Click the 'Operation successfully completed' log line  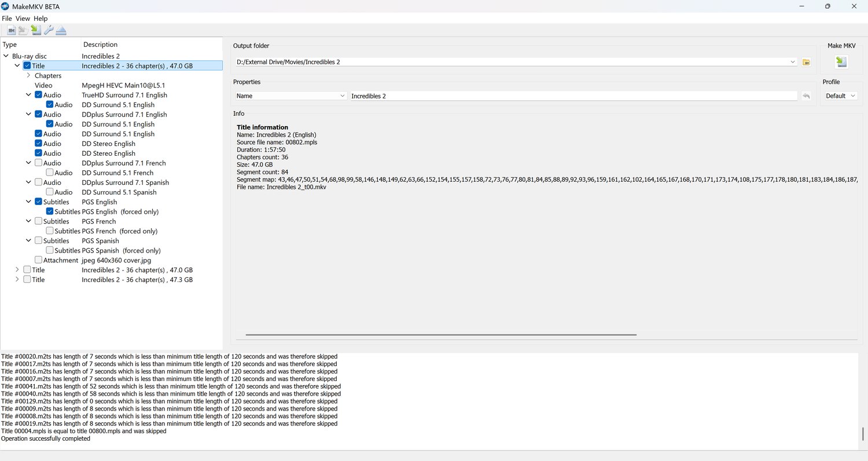click(46, 439)
